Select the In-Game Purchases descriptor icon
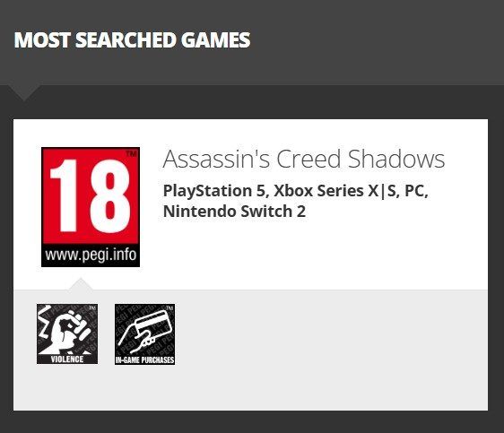 click(x=144, y=334)
